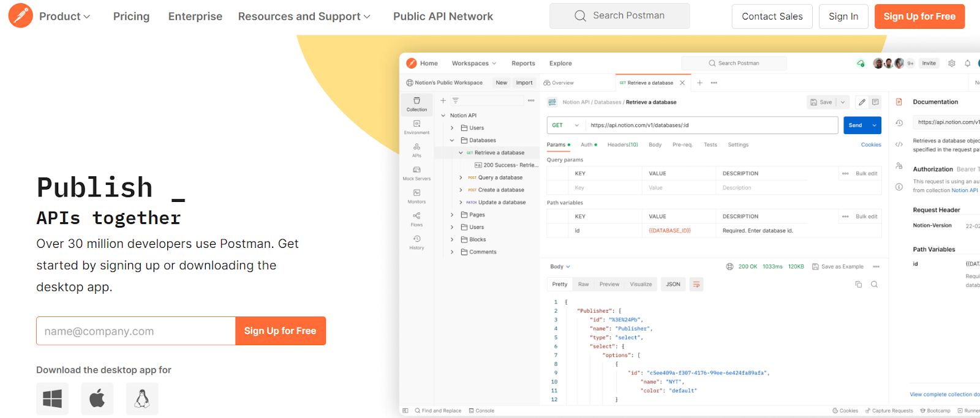Click the Invite button in app header

pyautogui.click(x=929, y=63)
